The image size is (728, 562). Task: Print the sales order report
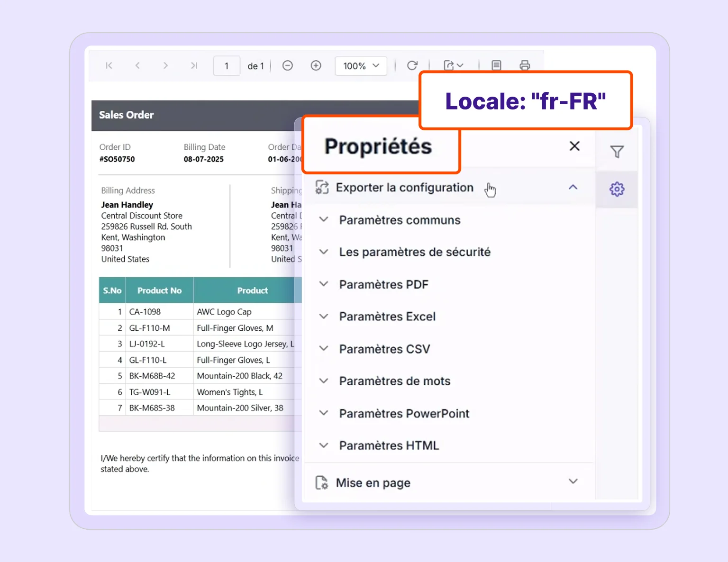tap(525, 65)
